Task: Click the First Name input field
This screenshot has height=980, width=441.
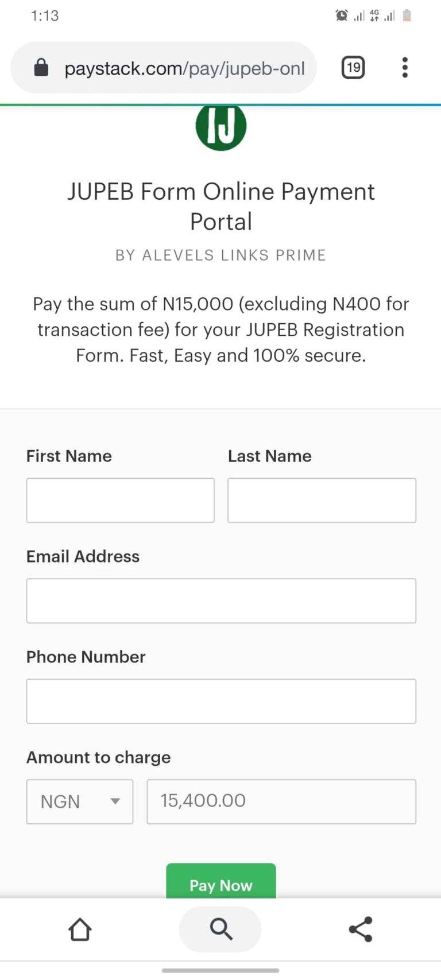Action: (120, 500)
